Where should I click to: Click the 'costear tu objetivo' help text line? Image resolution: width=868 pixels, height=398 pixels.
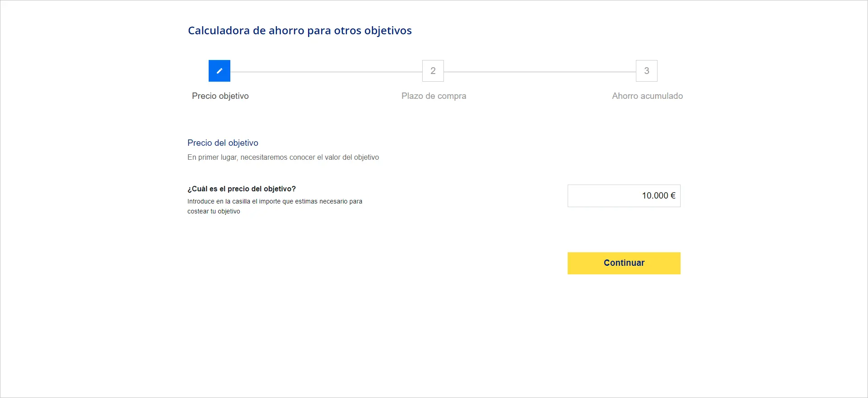click(x=214, y=212)
